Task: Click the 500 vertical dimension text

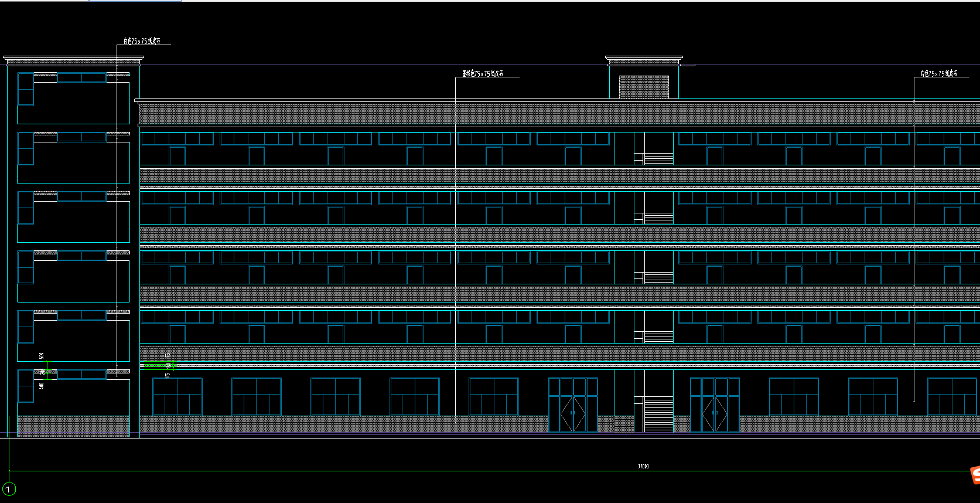Action: 41,356
